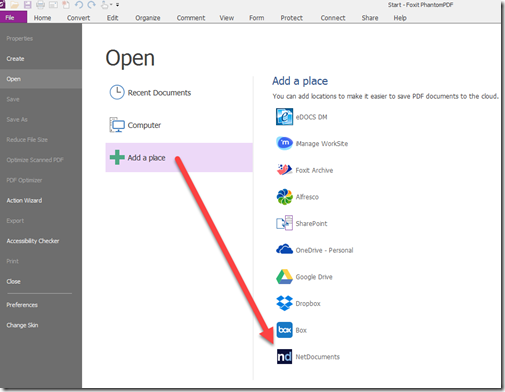Click the OneDrive - Personal text label
Image resolution: width=505 pixels, height=392 pixels.
pyautogui.click(x=324, y=250)
